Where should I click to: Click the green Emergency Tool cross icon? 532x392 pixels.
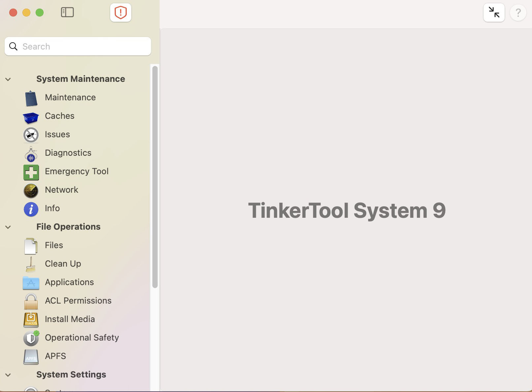click(31, 172)
